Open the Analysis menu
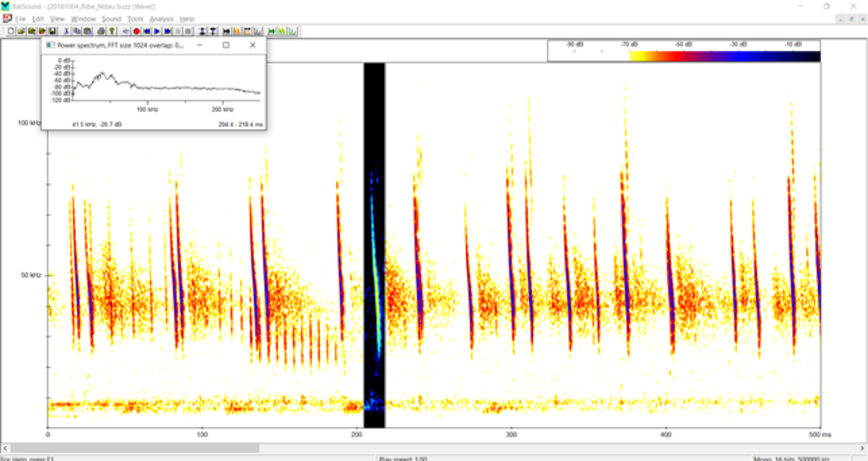Viewport: 868px width, 461px height. (161, 19)
